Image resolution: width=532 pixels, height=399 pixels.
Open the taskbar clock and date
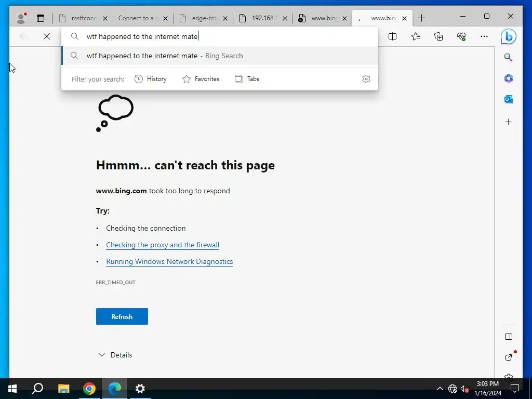tap(487, 389)
